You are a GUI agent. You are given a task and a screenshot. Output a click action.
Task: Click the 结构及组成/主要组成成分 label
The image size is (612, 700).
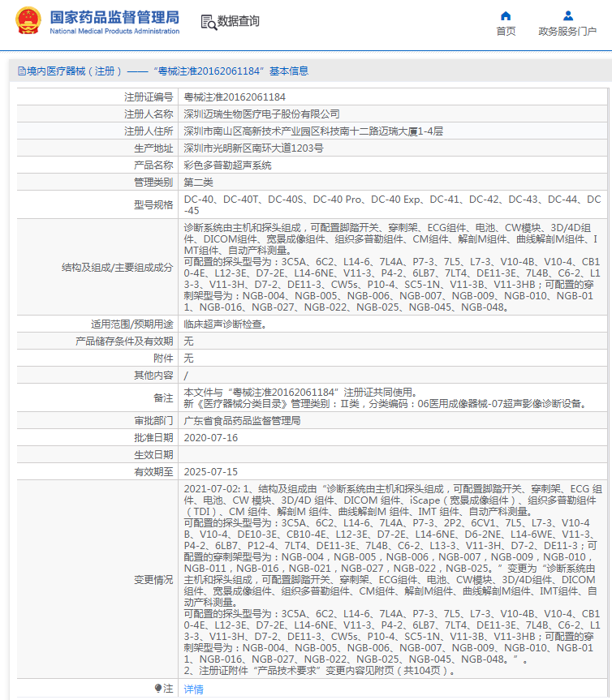117,268
